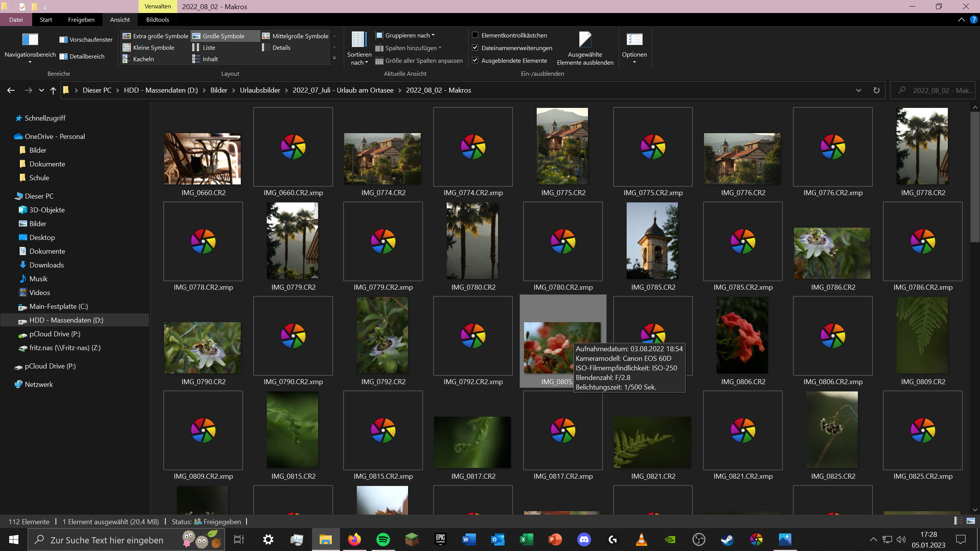Click Urlaubsbilder in the breadcrumb path
This screenshot has width=980, height=551.
pos(260,90)
